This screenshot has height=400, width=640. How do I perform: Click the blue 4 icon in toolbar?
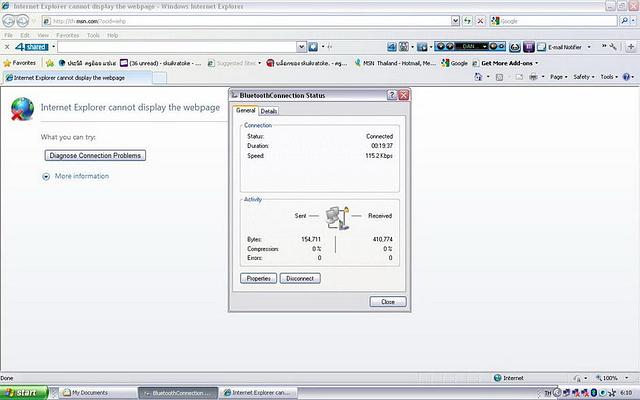click(x=391, y=47)
